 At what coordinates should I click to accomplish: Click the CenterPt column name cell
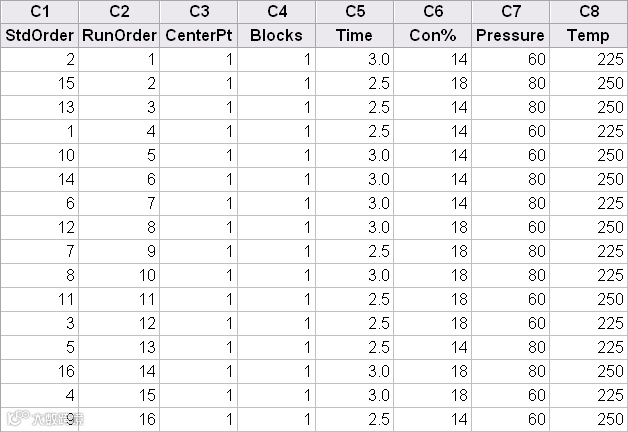coord(199,35)
